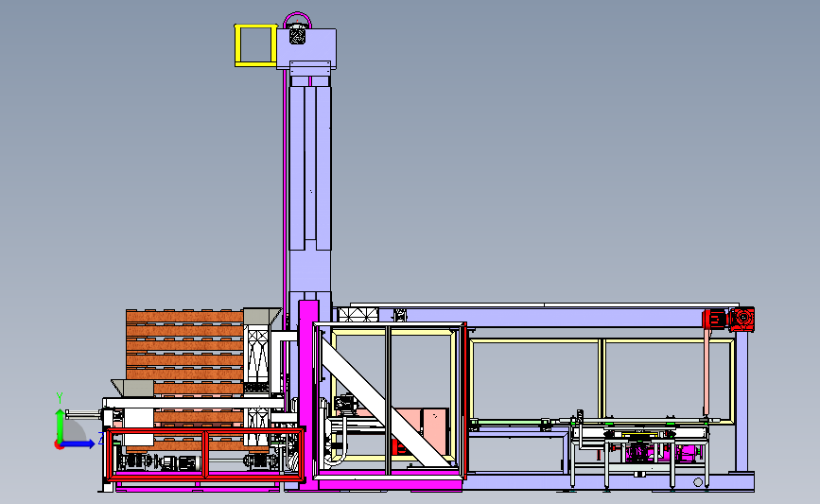Select the red gear motor on the beam end

click(x=728, y=319)
